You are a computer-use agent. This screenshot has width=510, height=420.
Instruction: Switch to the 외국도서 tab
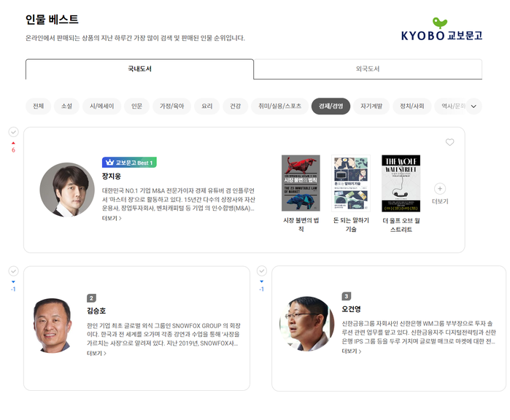coord(368,69)
